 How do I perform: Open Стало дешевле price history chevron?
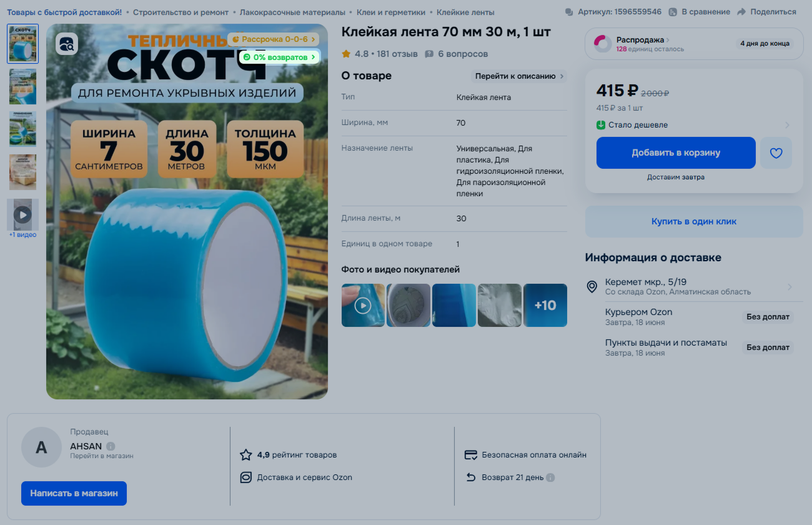coord(787,125)
